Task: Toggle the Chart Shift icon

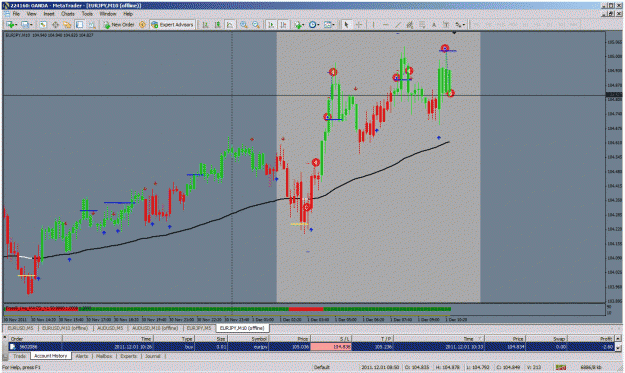Action: pyautogui.click(x=283, y=25)
